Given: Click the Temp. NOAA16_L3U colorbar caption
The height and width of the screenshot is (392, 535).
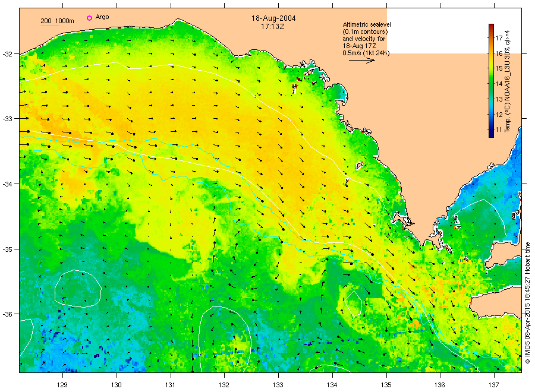Looking at the screenshot, I should (508, 81).
